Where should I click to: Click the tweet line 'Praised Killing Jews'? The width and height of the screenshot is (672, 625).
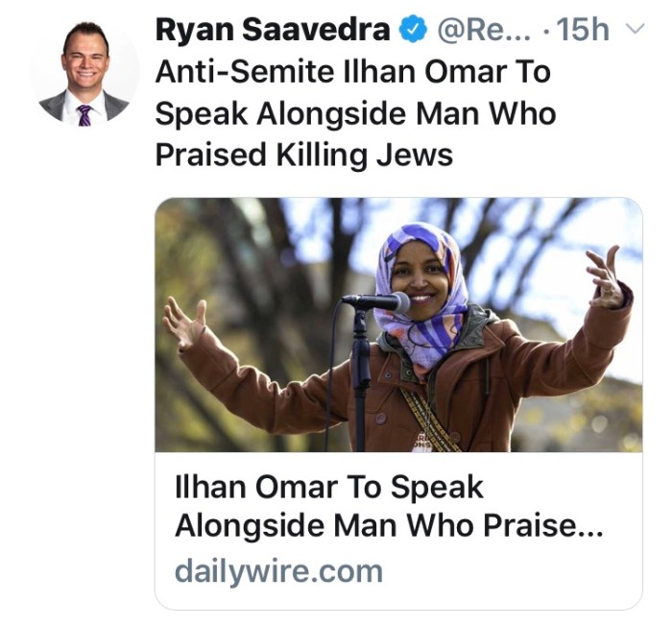pyautogui.click(x=303, y=154)
